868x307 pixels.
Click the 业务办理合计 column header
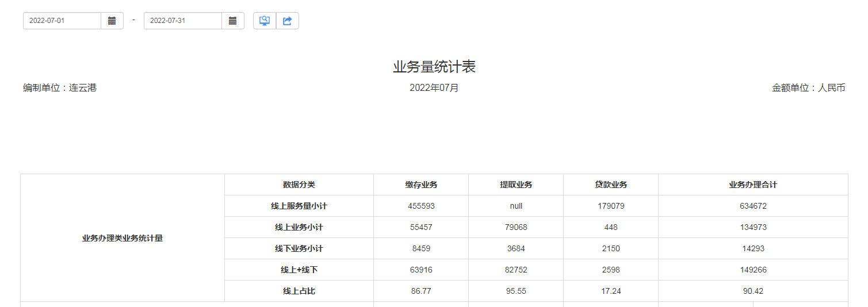point(753,185)
